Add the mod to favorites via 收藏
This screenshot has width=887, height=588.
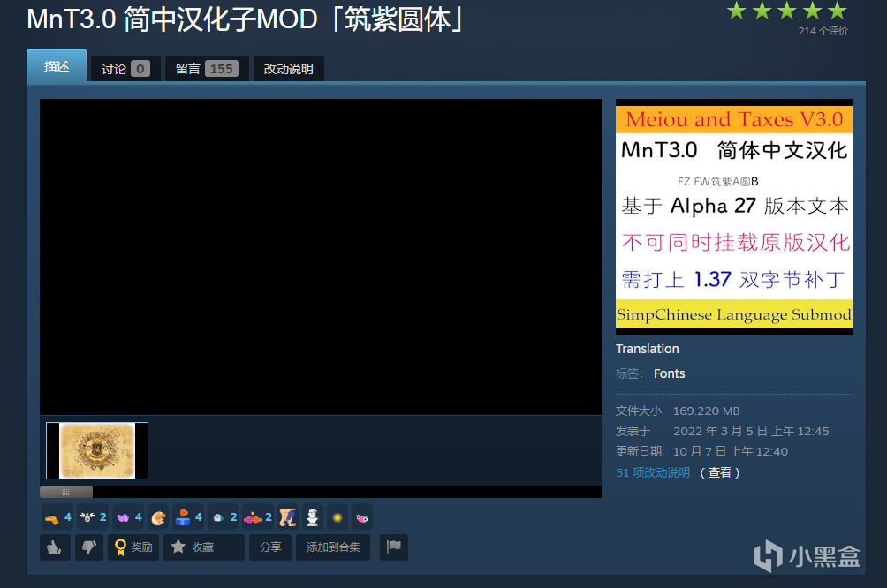point(204,547)
